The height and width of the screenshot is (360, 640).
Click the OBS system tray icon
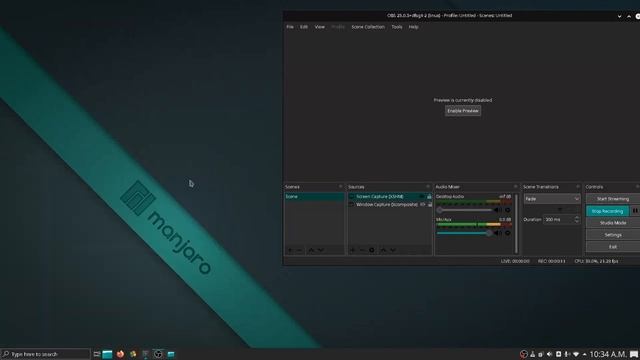point(523,354)
